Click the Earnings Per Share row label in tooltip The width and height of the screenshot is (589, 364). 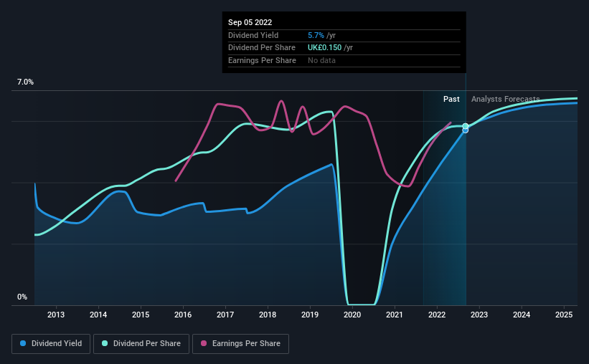point(262,60)
